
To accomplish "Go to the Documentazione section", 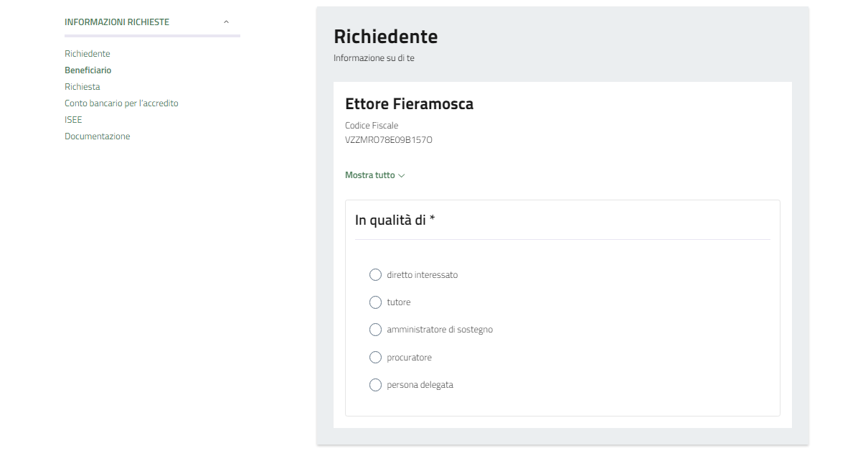I will [x=98, y=136].
